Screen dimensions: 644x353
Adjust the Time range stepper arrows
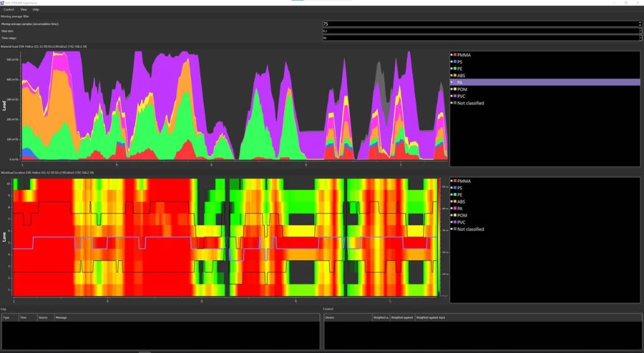(640, 38)
